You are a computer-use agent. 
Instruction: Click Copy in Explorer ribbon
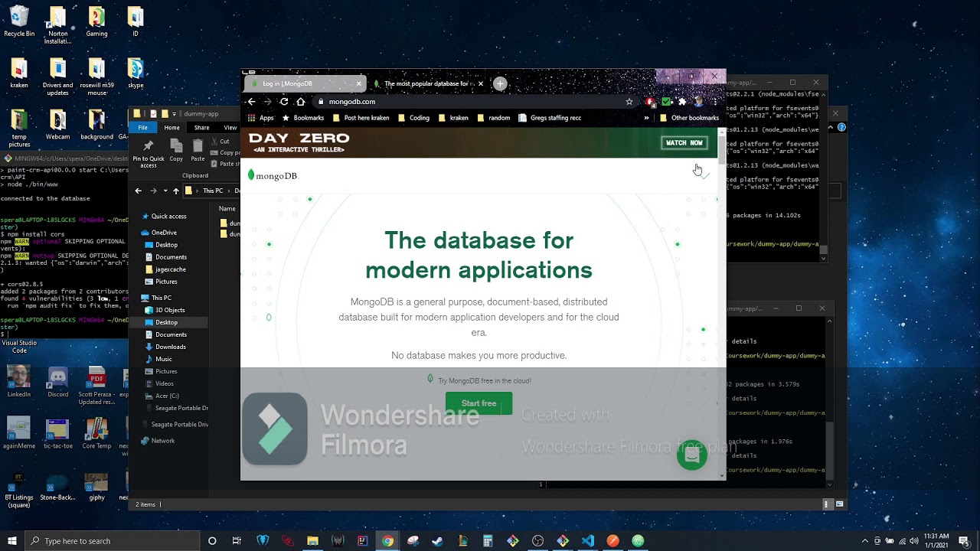[x=176, y=150]
